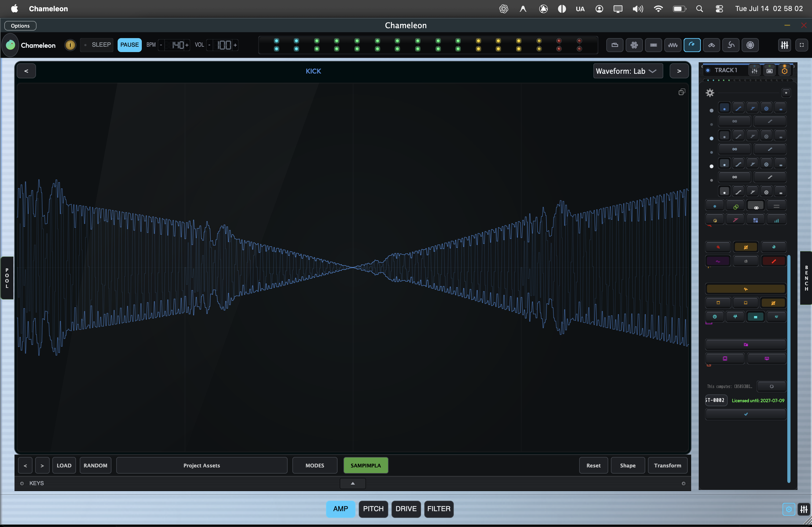The image size is (812, 527).
Task: Click the Transform button
Action: (x=667, y=465)
